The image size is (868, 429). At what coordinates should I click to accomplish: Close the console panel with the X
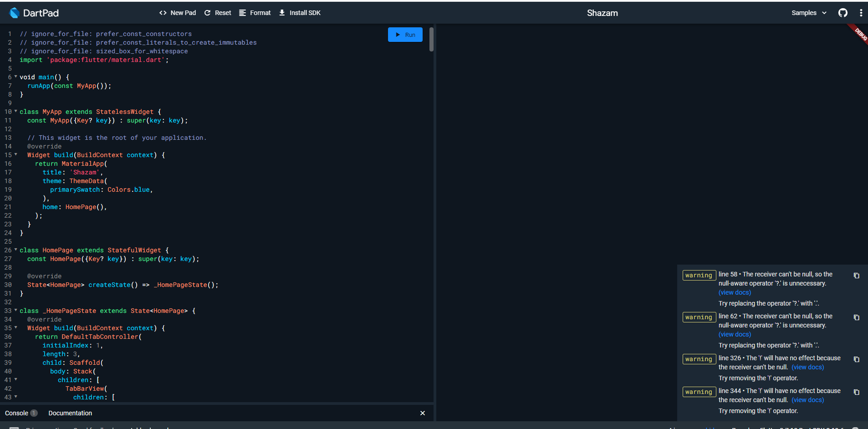423,413
